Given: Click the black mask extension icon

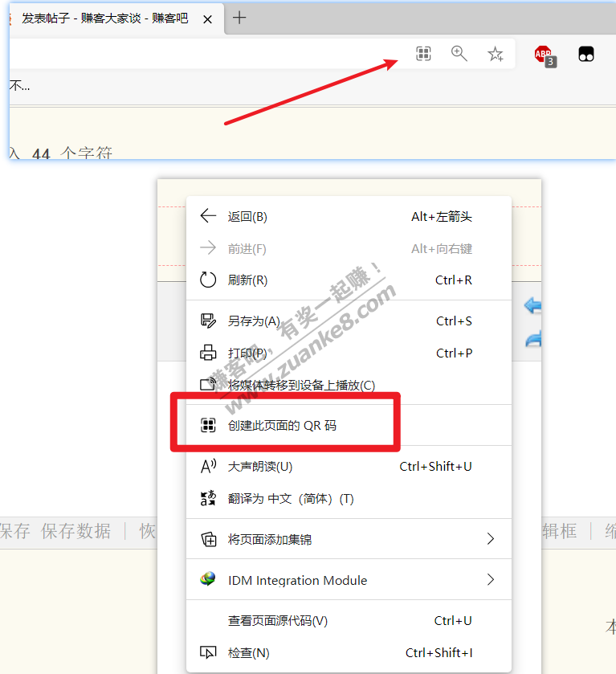Looking at the screenshot, I should tap(586, 55).
